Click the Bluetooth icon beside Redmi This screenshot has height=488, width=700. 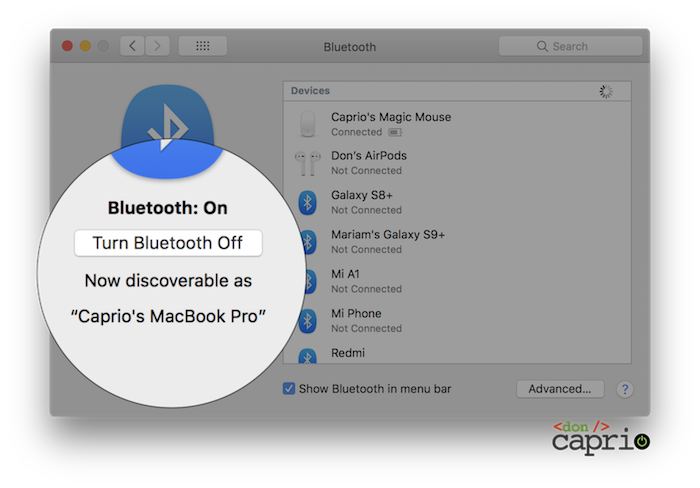(x=308, y=356)
